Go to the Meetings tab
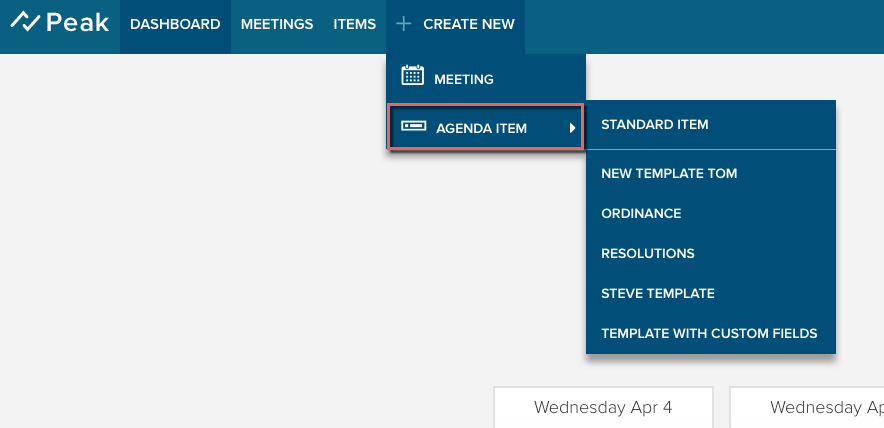This screenshot has height=428, width=884. click(277, 24)
